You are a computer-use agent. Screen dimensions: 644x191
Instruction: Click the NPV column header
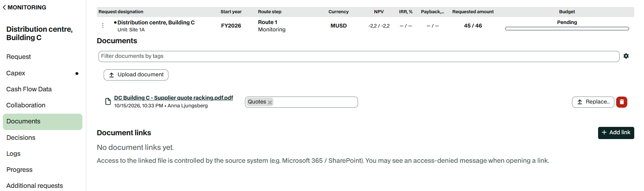[x=379, y=12]
